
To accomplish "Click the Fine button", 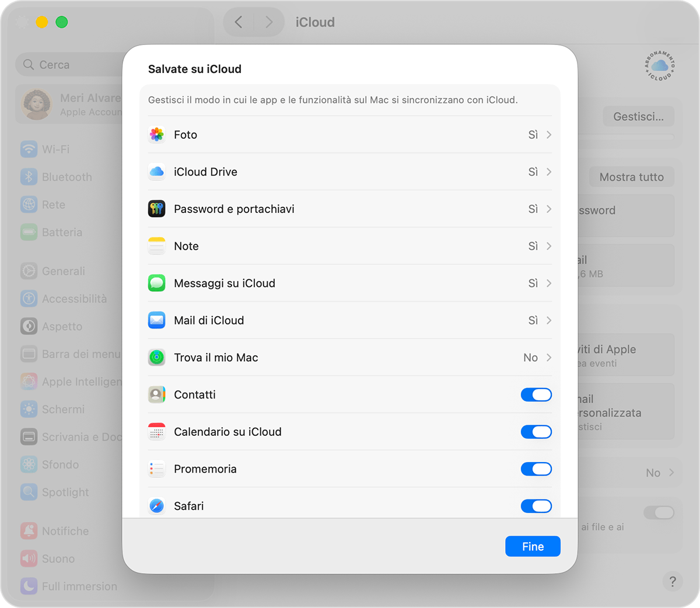I will pos(532,546).
